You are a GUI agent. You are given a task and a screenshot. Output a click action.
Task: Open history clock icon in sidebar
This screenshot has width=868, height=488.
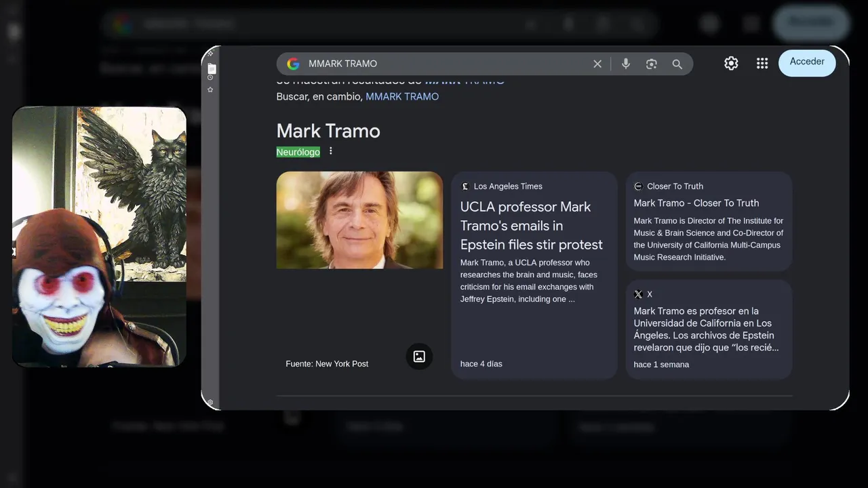[x=210, y=78]
